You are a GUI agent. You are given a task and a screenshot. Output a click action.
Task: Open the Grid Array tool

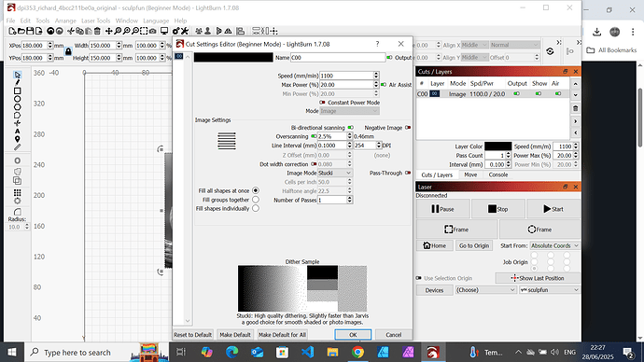click(x=17, y=192)
